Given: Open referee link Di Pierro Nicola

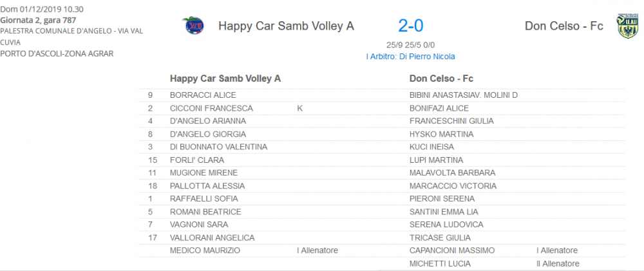Looking at the screenshot, I should point(410,57).
